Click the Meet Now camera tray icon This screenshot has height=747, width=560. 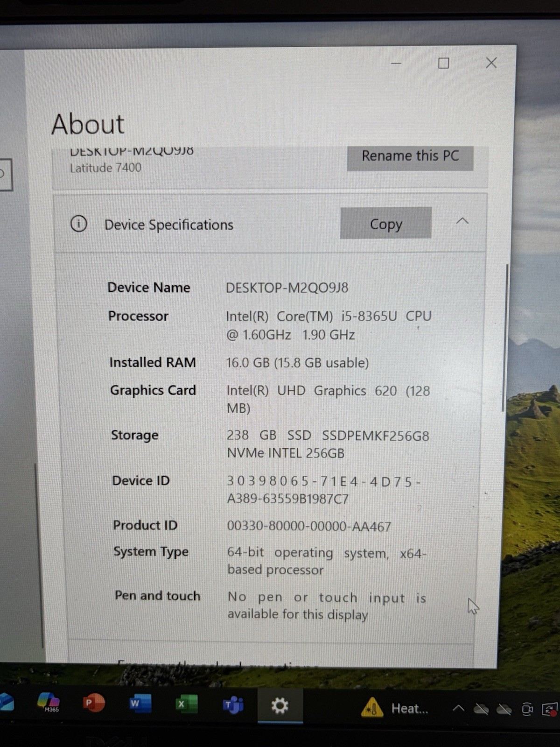coord(527,710)
